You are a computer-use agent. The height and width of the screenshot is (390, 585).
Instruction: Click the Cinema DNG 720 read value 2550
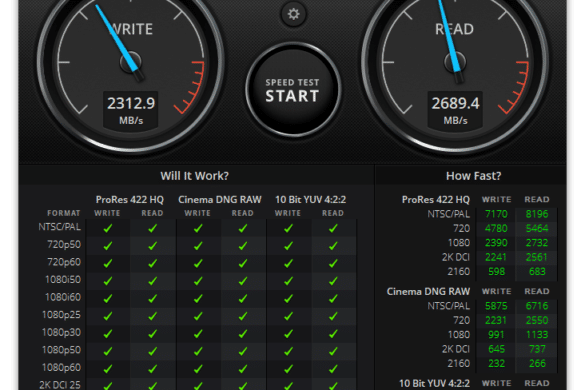point(537,320)
